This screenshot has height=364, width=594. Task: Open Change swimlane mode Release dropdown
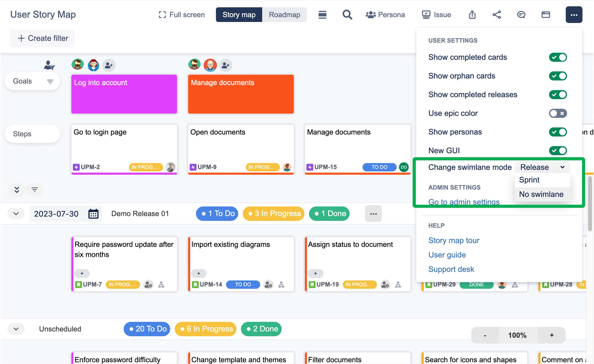point(542,167)
